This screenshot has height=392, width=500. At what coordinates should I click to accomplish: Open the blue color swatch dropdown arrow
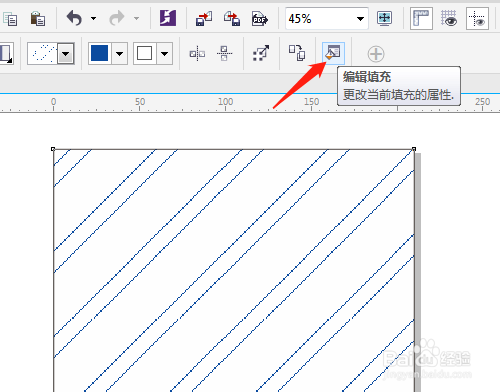(x=119, y=53)
